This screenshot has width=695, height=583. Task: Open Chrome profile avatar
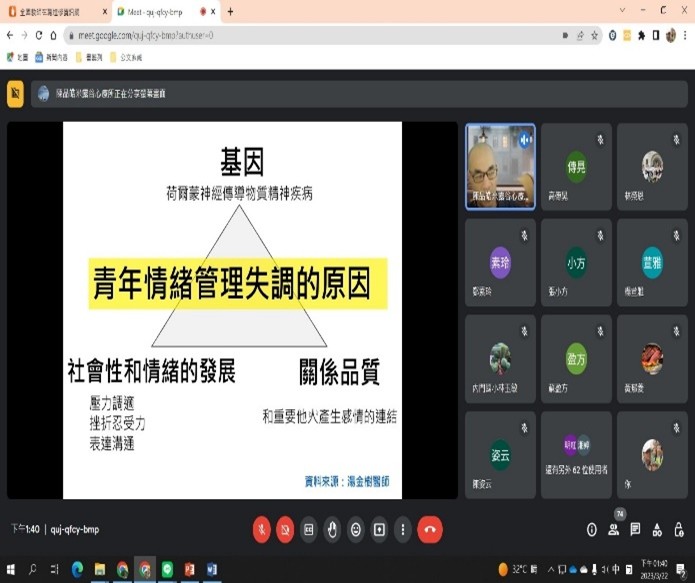671,35
